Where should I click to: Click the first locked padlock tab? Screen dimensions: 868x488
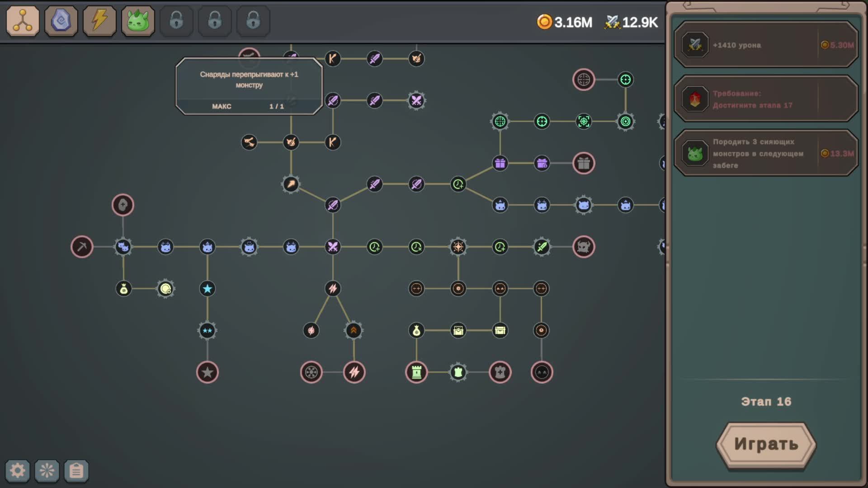coord(176,21)
